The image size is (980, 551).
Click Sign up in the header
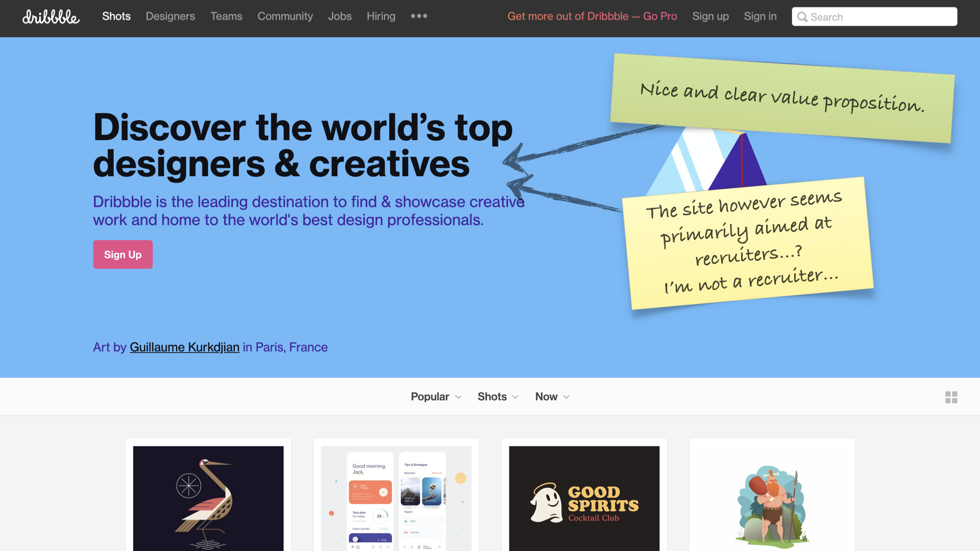click(x=710, y=16)
